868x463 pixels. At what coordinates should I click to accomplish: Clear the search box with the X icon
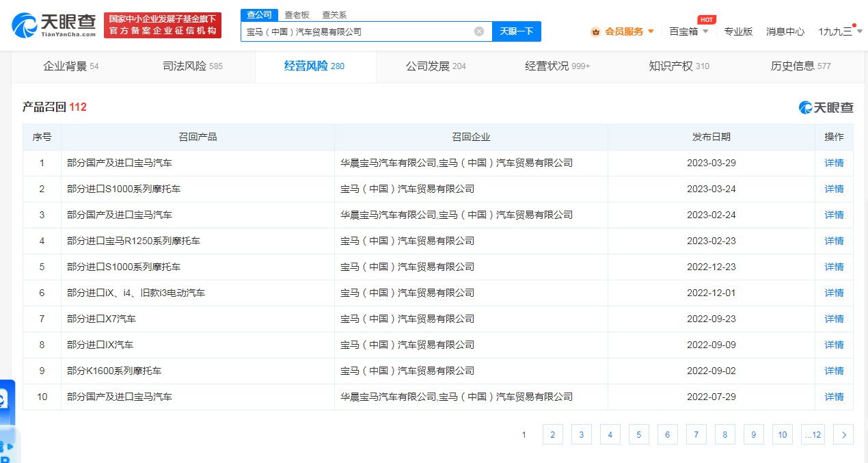[479, 31]
